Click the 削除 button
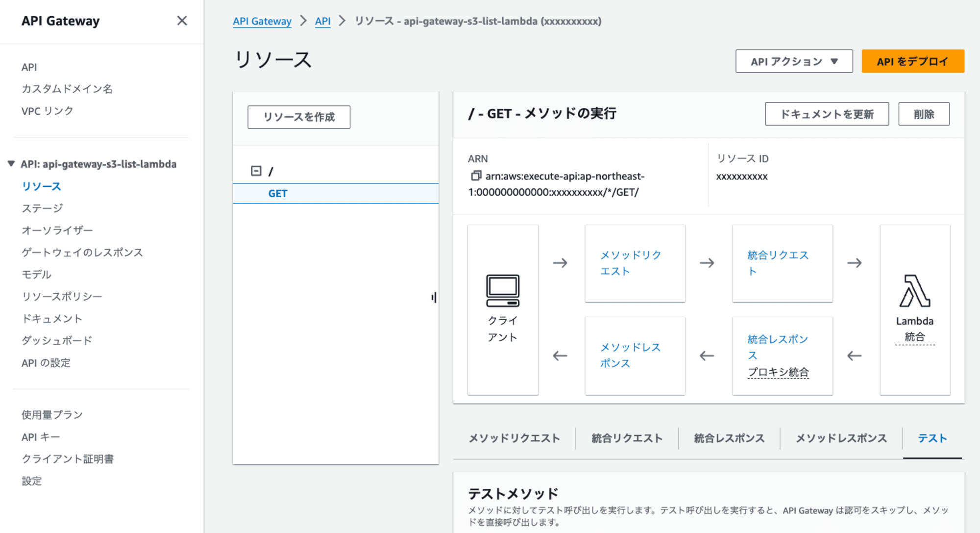This screenshot has height=533, width=980. pyautogui.click(x=924, y=114)
